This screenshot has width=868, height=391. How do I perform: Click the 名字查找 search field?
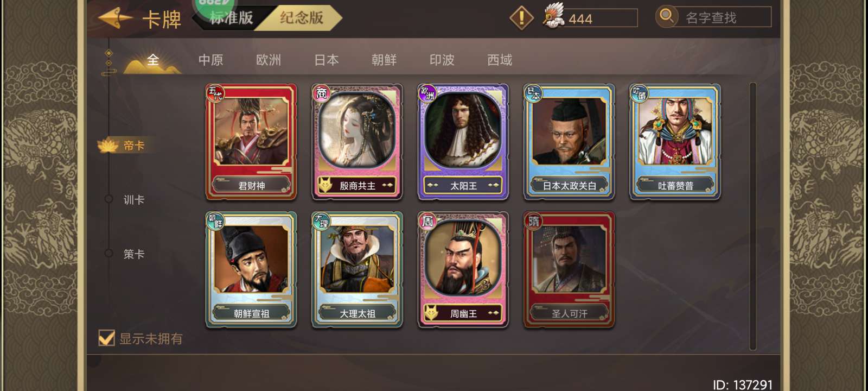pyautogui.click(x=722, y=17)
